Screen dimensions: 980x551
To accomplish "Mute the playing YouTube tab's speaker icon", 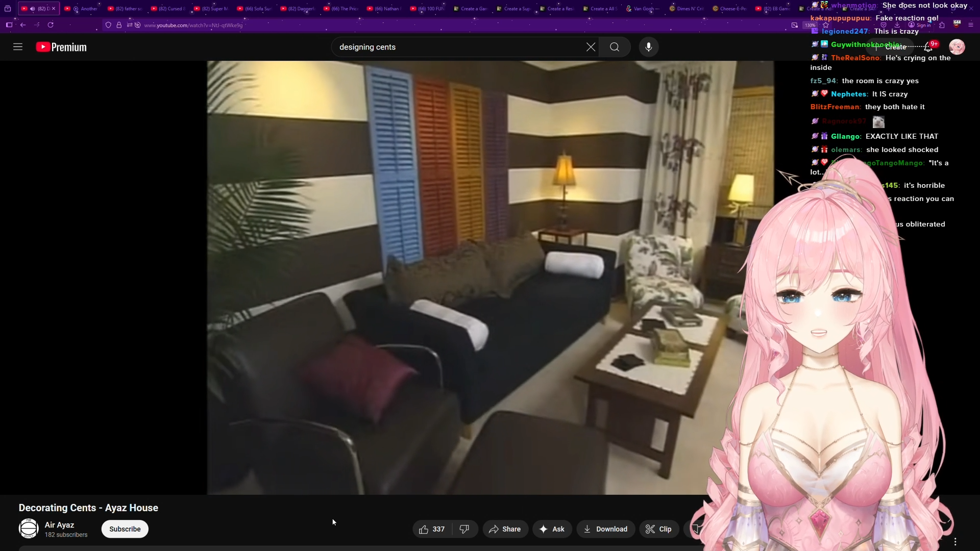I will tap(33, 9).
